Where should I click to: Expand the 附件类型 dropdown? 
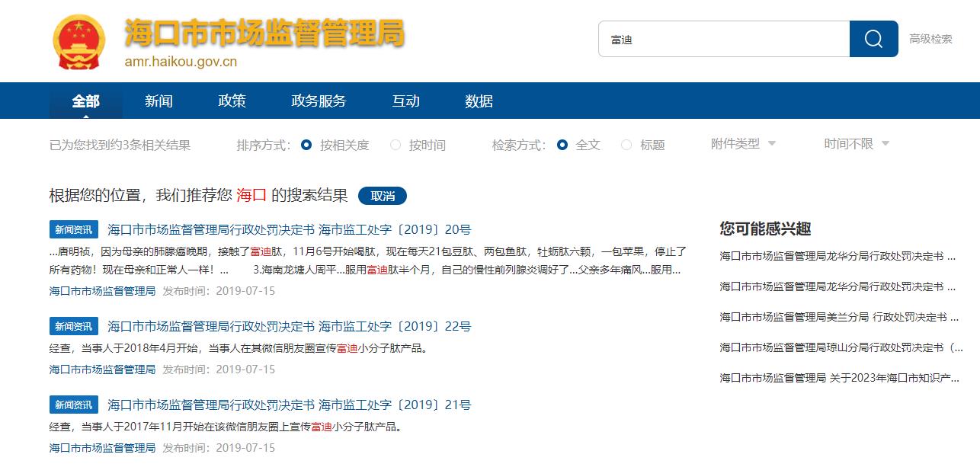[x=743, y=144]
